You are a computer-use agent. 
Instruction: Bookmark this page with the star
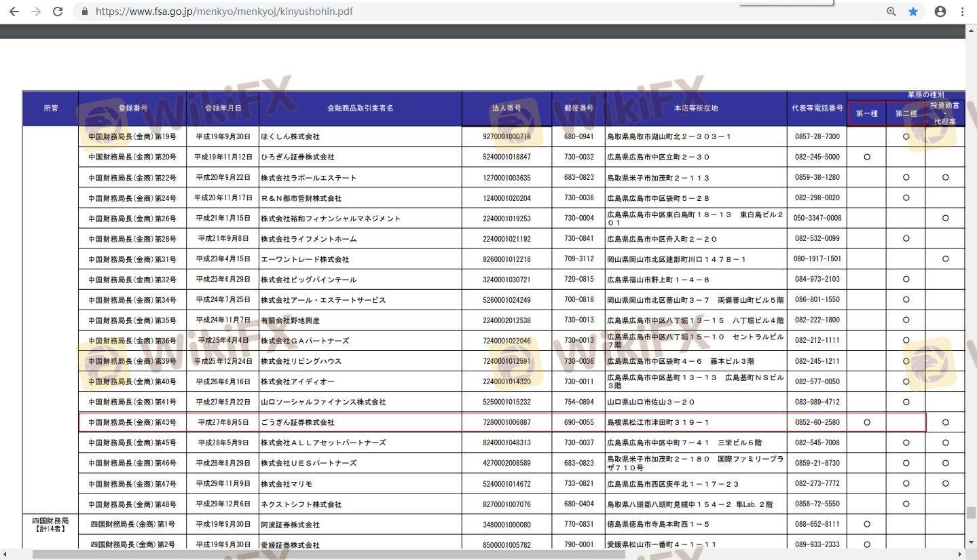913,12
